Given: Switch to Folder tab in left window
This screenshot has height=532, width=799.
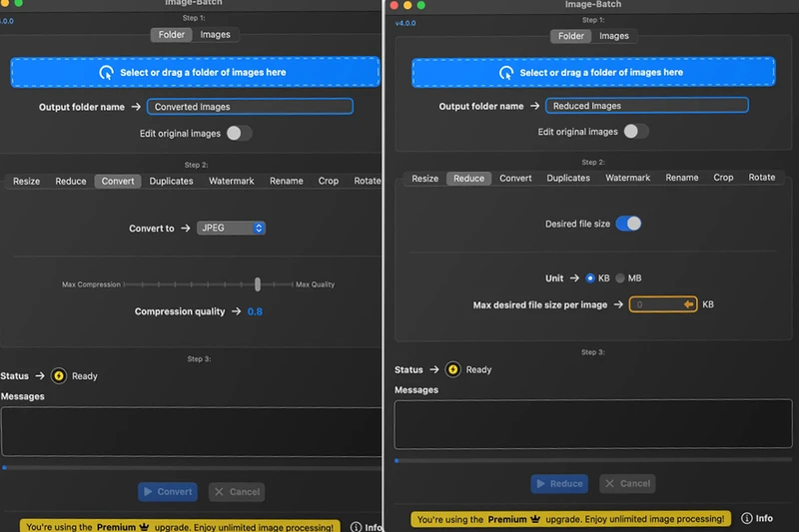Looking at the screenshot, I should (171, 35).
